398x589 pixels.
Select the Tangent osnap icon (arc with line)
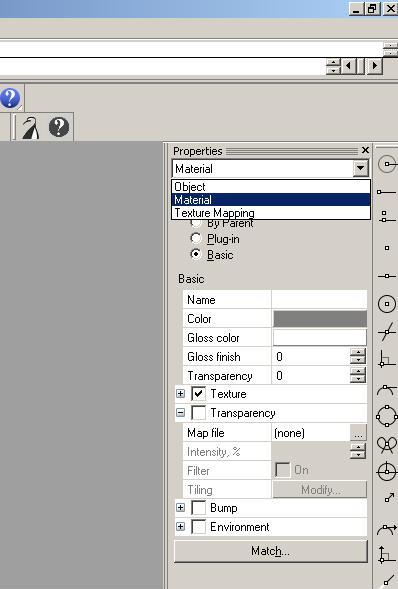coord(387,391)
